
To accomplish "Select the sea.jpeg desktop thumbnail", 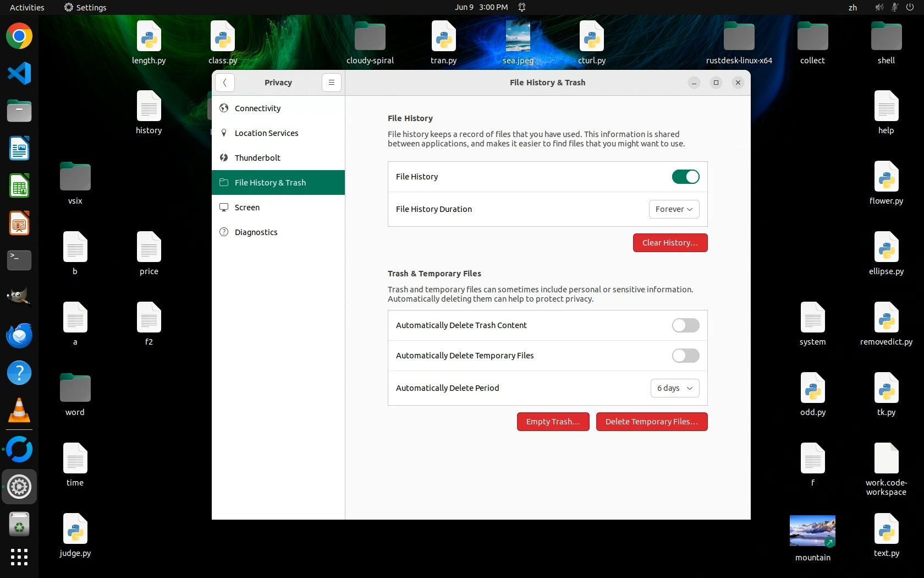I will click(518, 37).
